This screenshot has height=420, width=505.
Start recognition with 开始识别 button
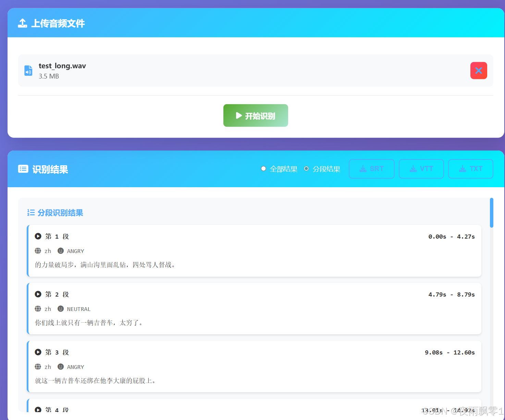tap(256, 116)
